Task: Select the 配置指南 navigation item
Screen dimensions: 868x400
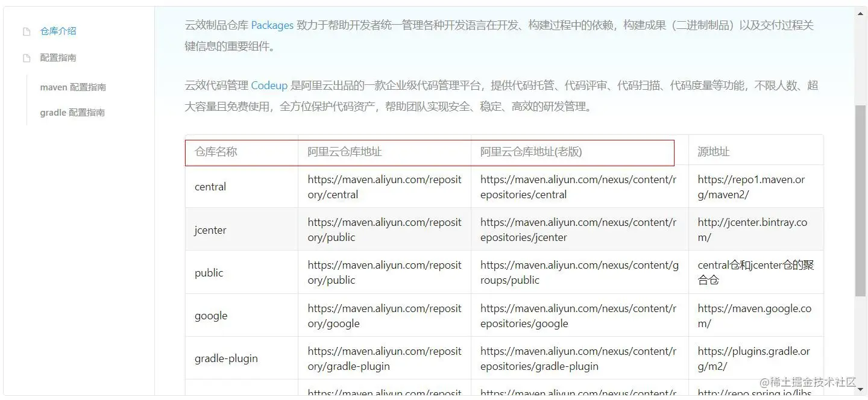Action: [58, 57]
